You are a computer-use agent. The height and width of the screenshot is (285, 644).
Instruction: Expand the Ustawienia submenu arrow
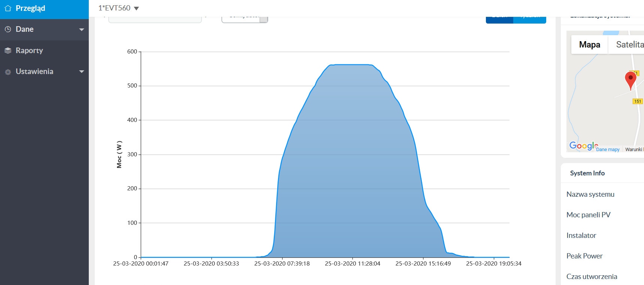82,71
